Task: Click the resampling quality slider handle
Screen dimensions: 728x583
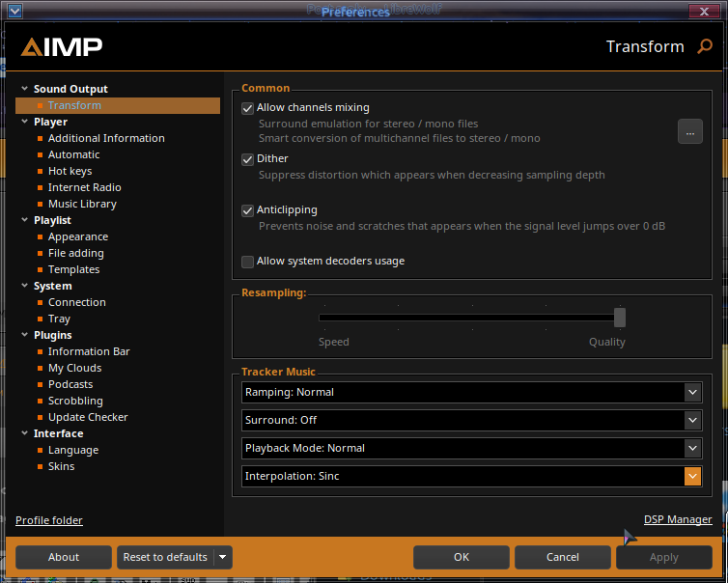Action: 620,318
